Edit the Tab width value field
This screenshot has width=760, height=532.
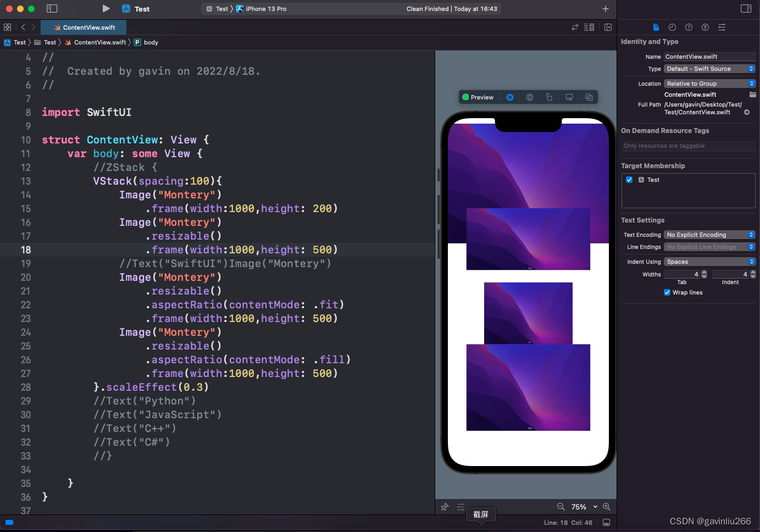coord(682,274)
